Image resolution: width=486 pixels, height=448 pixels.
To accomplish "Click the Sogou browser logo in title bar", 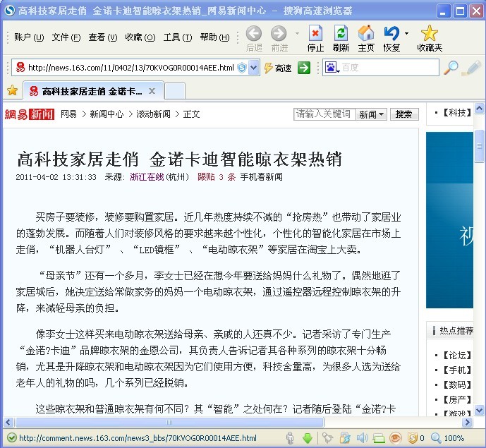I will point(10,11).
